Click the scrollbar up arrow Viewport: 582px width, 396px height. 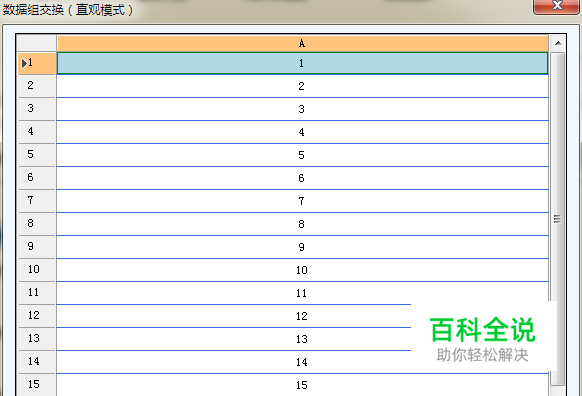click(558, 43)
